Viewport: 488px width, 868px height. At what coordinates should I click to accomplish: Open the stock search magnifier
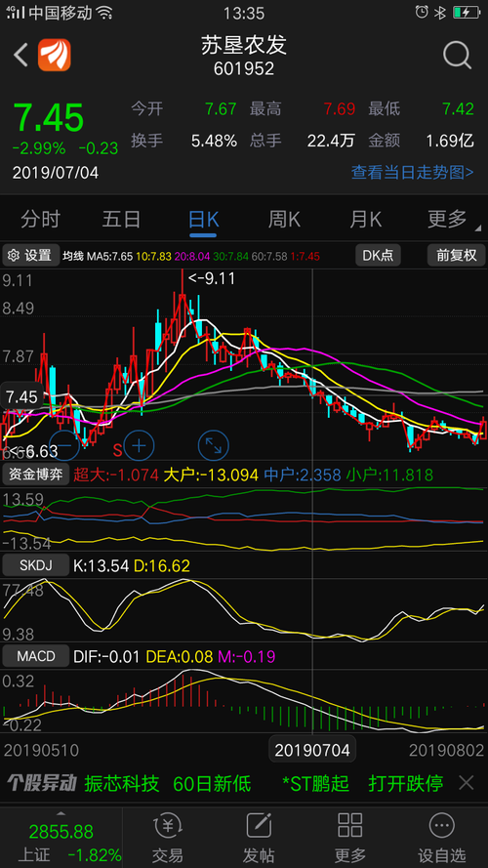tap(457, 55)
